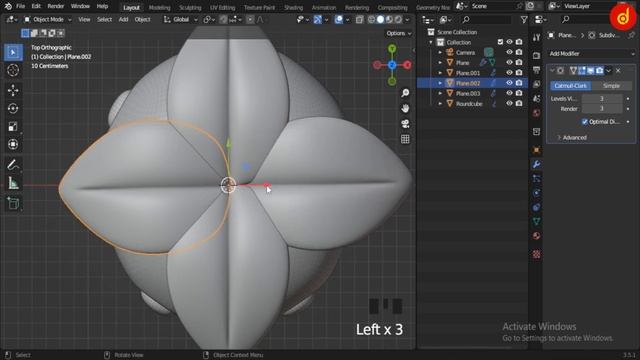This screenshot has height=360, width=640.
Task: Toggle Collection exclude checkbox
Action: click(x=500, y=42)
